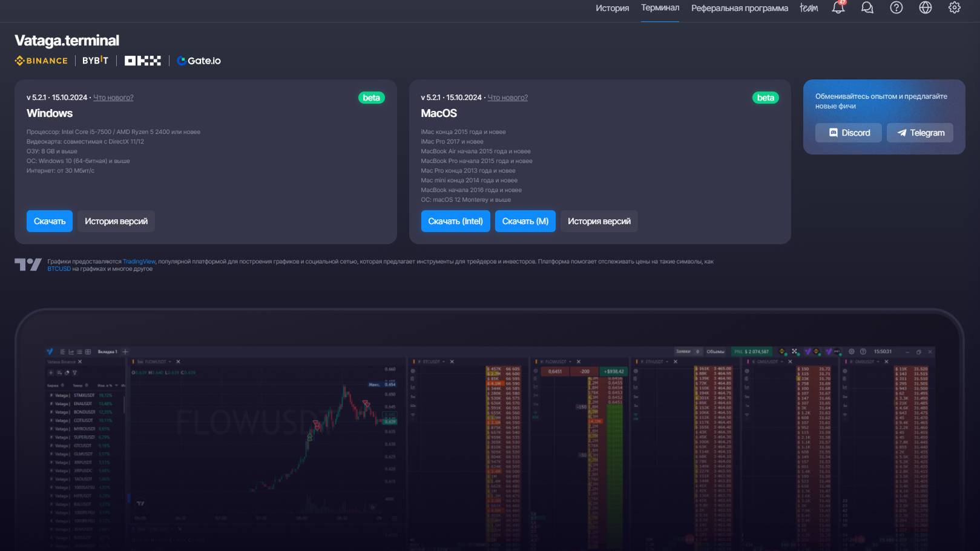Image resolution: width=980 pixels, height=551 pixels.
Task: Click the Gate.io exchange logo
Action: (x=199, y=61)
